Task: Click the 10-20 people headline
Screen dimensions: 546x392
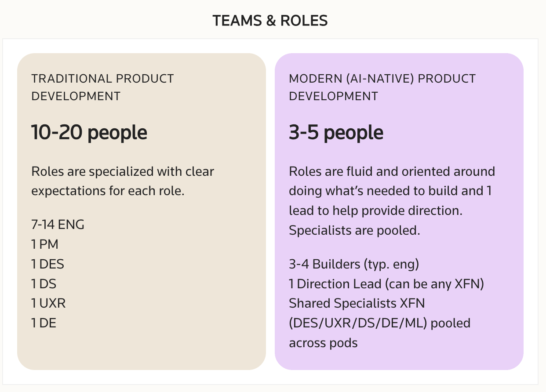Action: pos(89,132)
